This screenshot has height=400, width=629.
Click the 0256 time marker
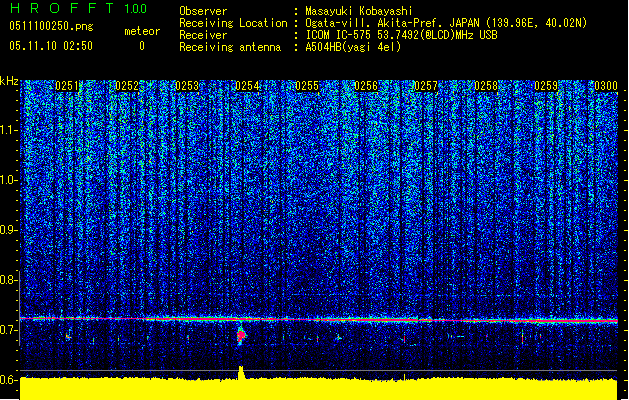pos(366,86)
